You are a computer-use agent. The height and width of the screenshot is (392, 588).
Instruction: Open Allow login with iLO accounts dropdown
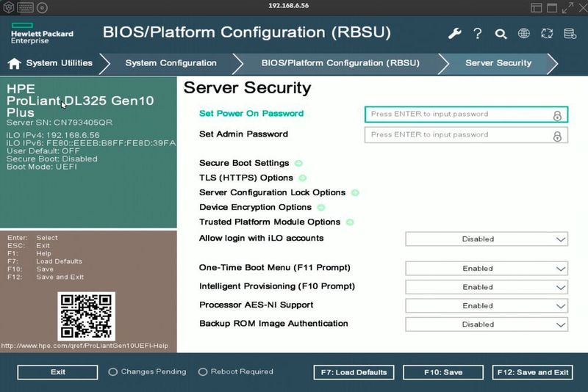[487, 239]
